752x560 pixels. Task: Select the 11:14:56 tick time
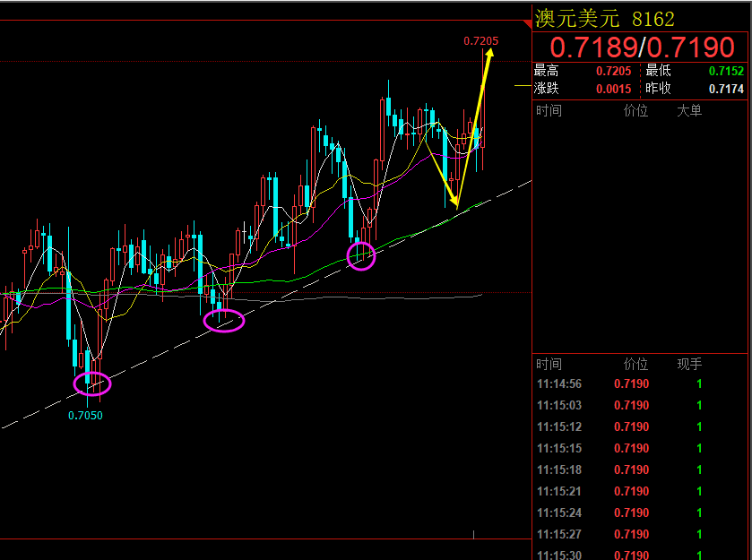click(x=559, y=384)
